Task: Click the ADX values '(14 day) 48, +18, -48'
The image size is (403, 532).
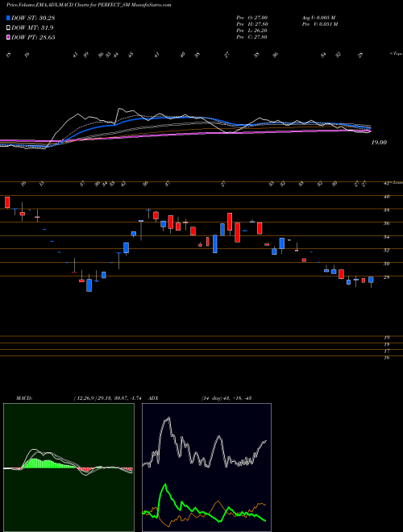Action: [x=226, y=397]
